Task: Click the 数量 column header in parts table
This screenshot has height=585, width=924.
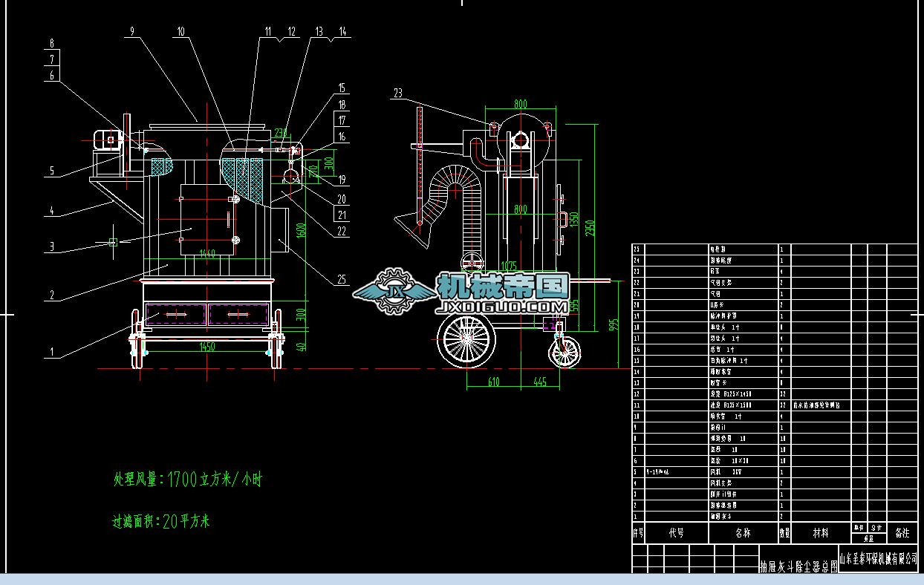Action: point(784,533)
